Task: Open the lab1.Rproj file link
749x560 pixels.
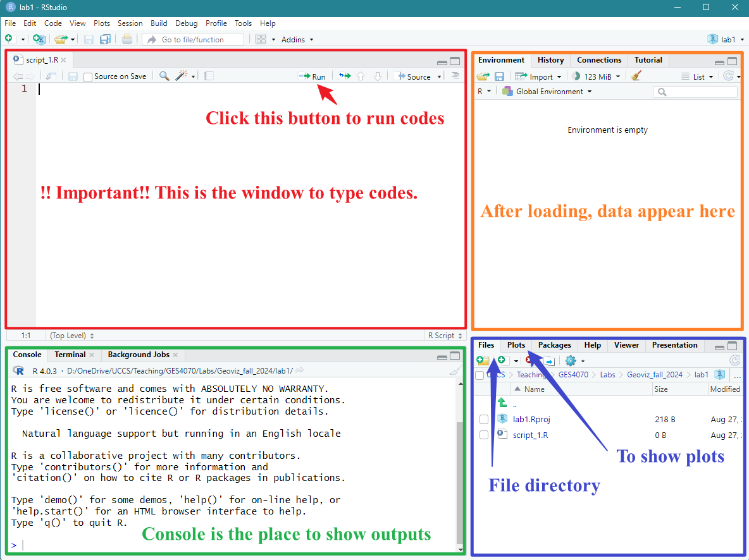Action: pos(531,419)
